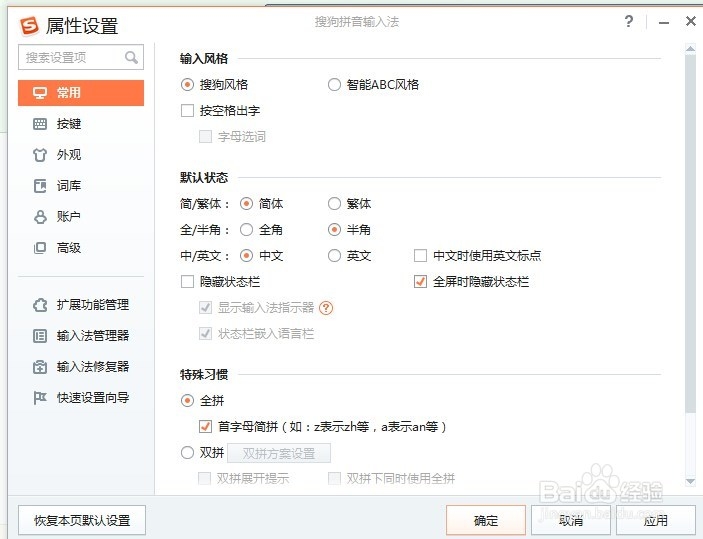The width and height of the screenshot is (703, 539).
Task: Open the 按键 settings tab
Action: [81, 124]
